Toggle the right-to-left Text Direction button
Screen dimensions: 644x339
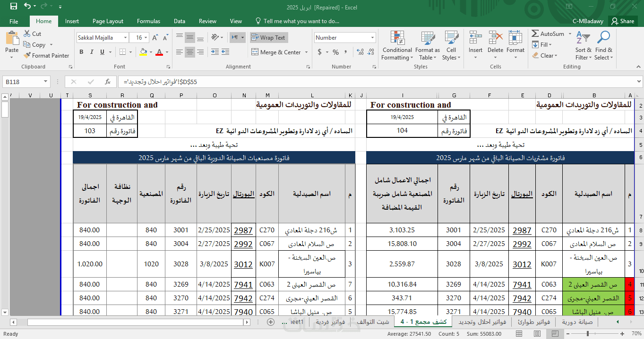pyautogui.click(x=235, y=37)
